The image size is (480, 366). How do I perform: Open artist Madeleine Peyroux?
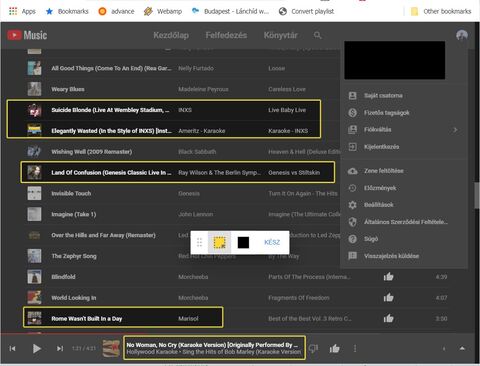203,89
